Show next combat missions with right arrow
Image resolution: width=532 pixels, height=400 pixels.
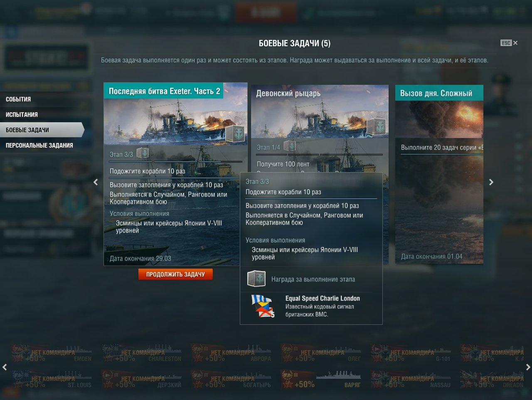coord(491,182)
